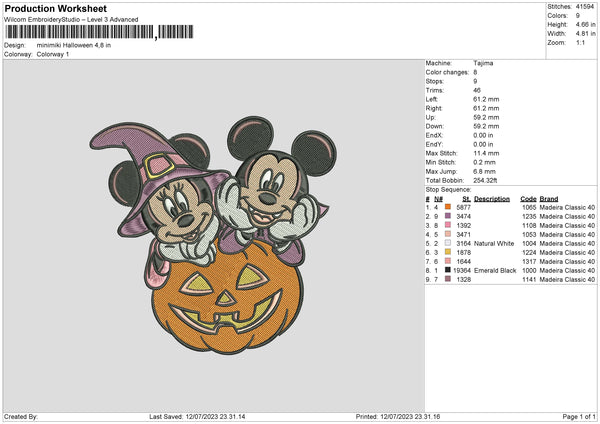Screen dimensions: 600x424
Task: Select thread code '1141'
Action: pyautogui.click(x=529, y=279)
